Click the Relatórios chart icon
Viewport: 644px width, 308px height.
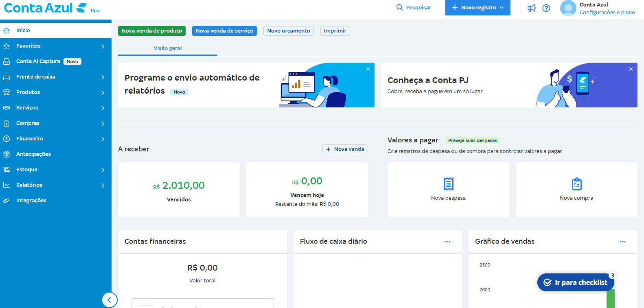pyautogui.click(x=7, y=185)
